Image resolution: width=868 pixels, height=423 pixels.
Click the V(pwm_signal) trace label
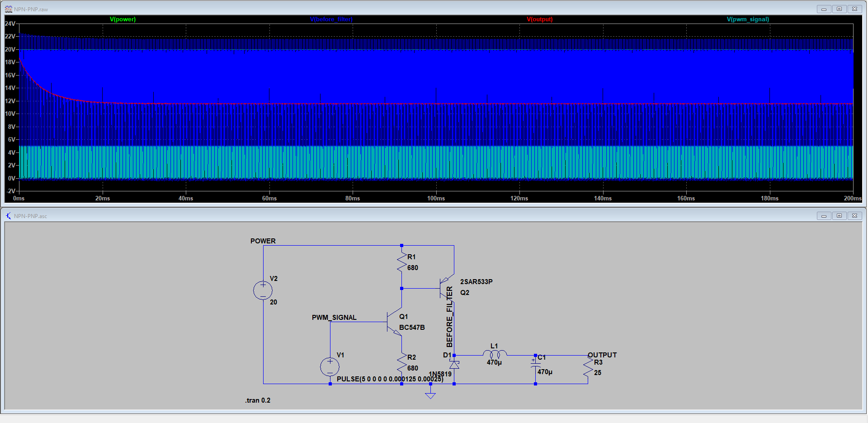748,19
